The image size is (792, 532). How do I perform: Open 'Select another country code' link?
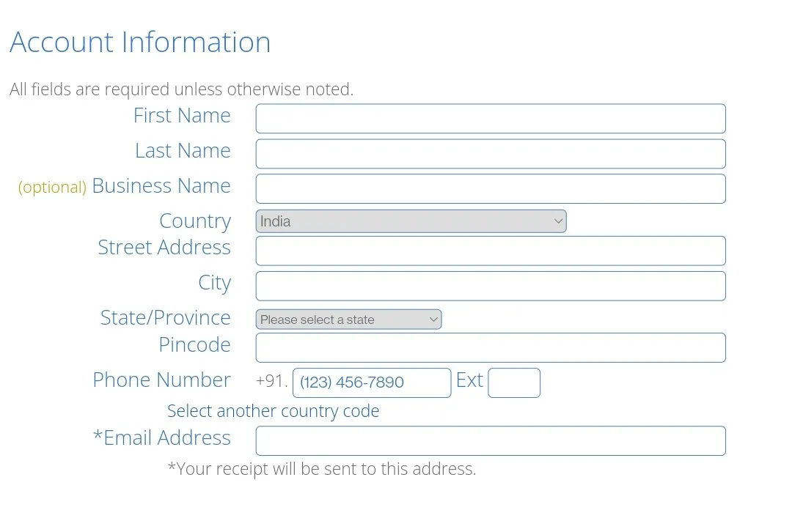pyautogui.click(x=274, y=411)
